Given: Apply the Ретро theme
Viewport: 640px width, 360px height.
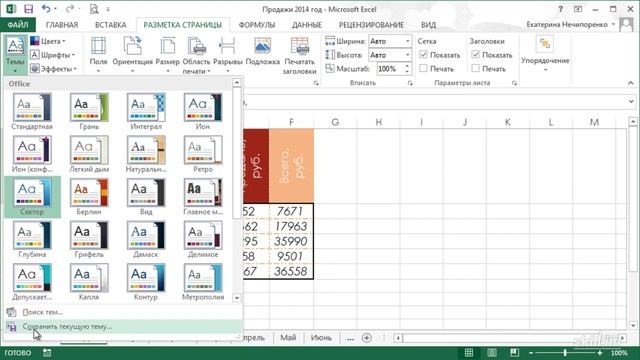Looking at the screenshot, I should pos(203,154).
